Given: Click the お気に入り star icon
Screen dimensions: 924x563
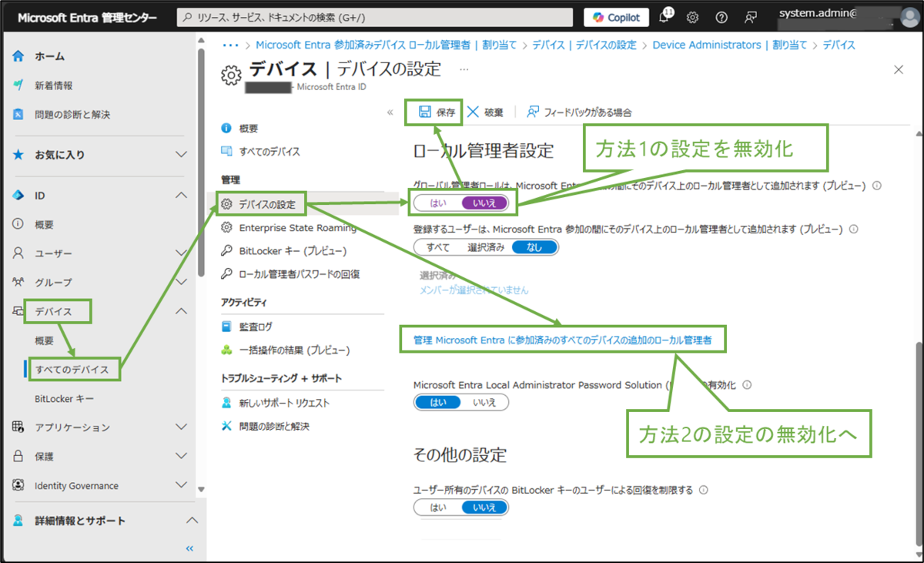Looking at the screenshot, I should point(18,155).
